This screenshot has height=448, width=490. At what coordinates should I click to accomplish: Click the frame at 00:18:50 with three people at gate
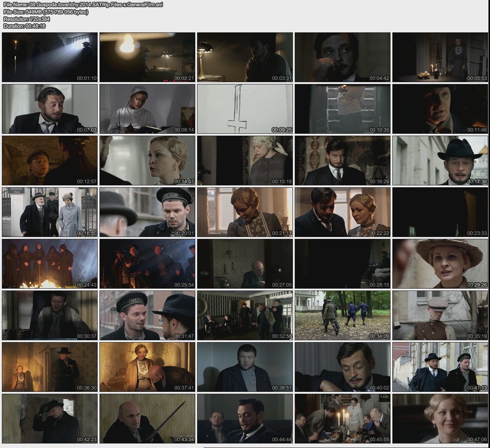(50, 212)
